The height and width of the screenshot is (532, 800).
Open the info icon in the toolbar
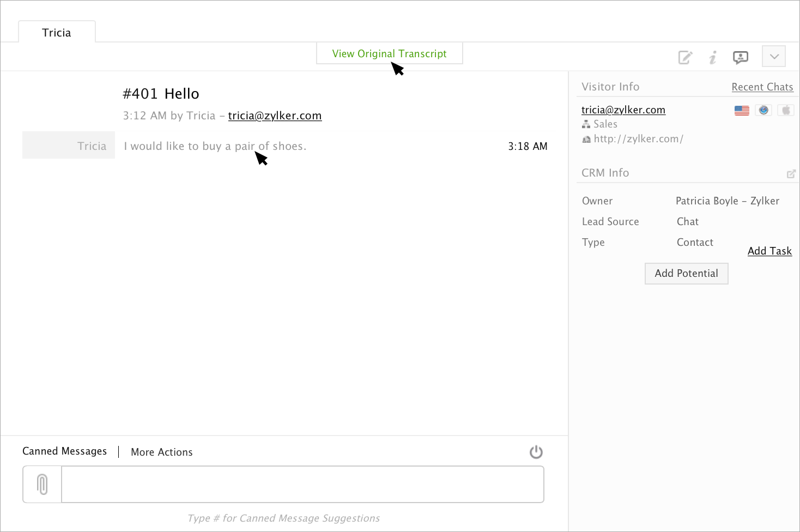(x=713, y=57)
